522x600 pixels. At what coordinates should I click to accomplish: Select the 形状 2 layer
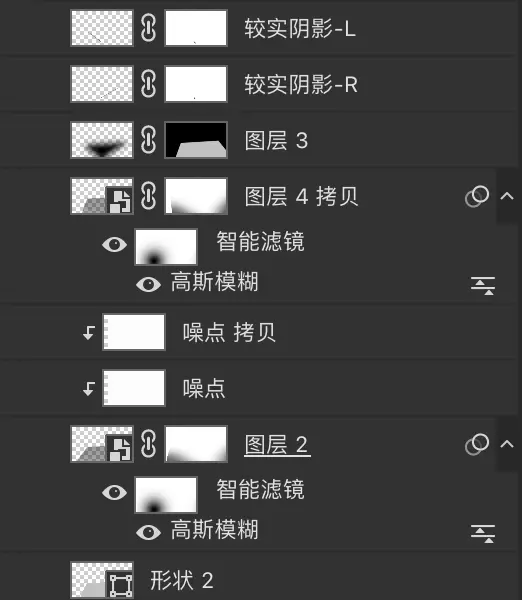(261, 580)
